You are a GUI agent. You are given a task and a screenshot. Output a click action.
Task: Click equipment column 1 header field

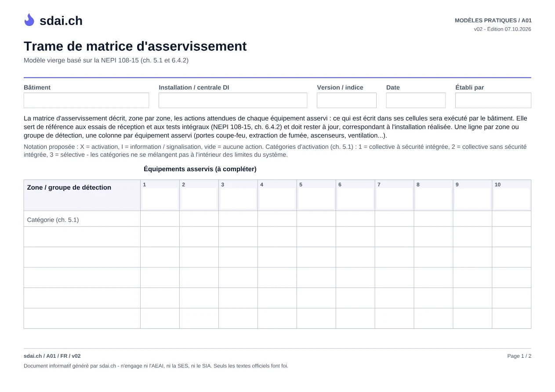(160, 199)
